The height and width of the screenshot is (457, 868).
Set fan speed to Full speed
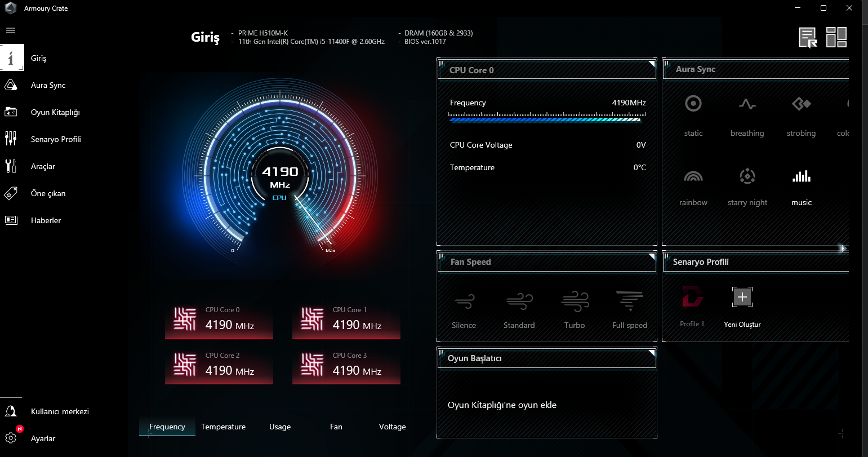click(630, 310)
